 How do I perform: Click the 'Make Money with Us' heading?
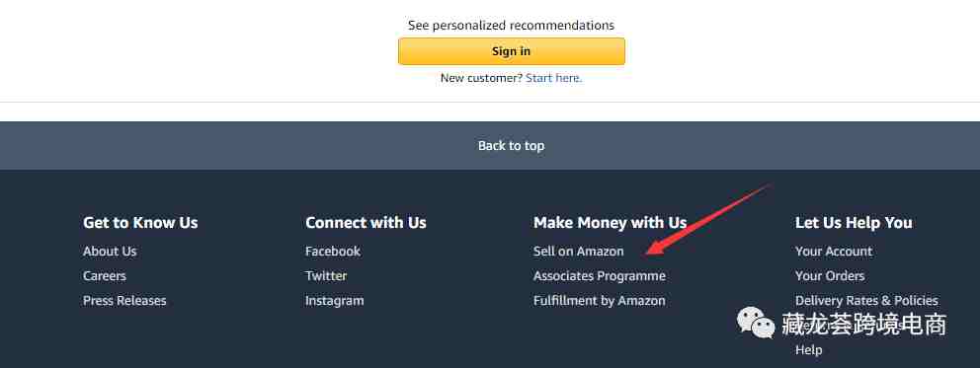pos(610,223)
